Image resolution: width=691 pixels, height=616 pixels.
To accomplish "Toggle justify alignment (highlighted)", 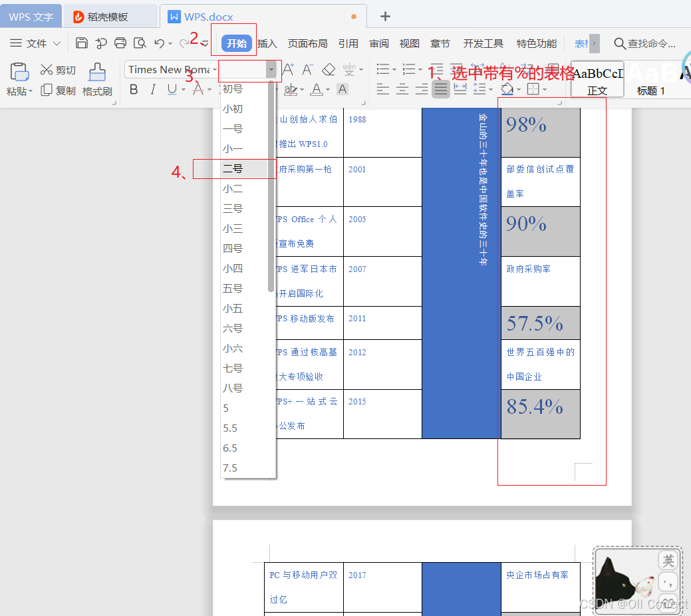I will click(441, 89).
